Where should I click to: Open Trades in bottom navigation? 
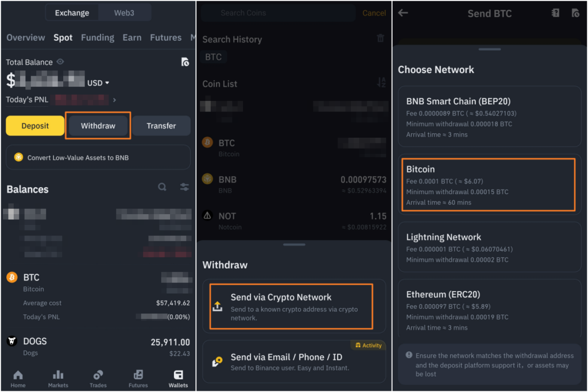tap(98, 379)
